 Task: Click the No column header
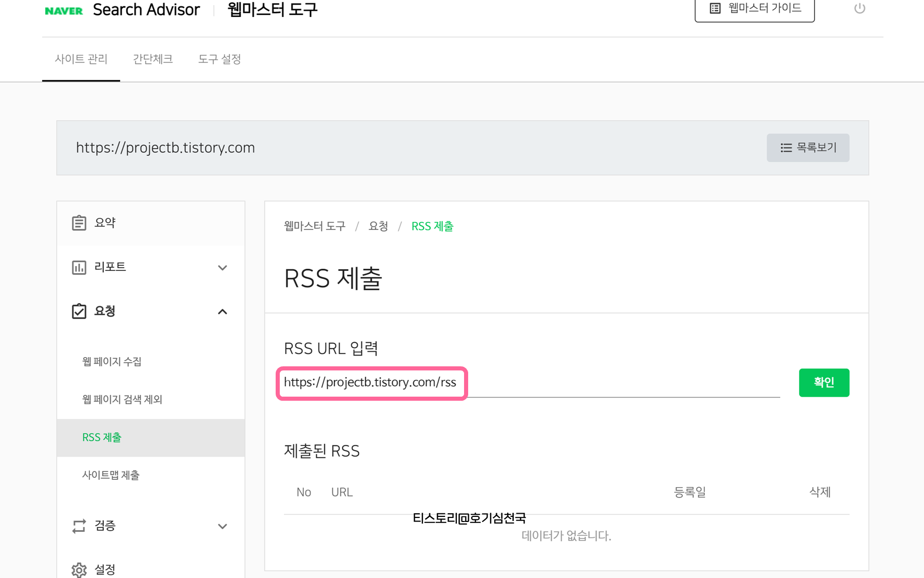point(304,493)
